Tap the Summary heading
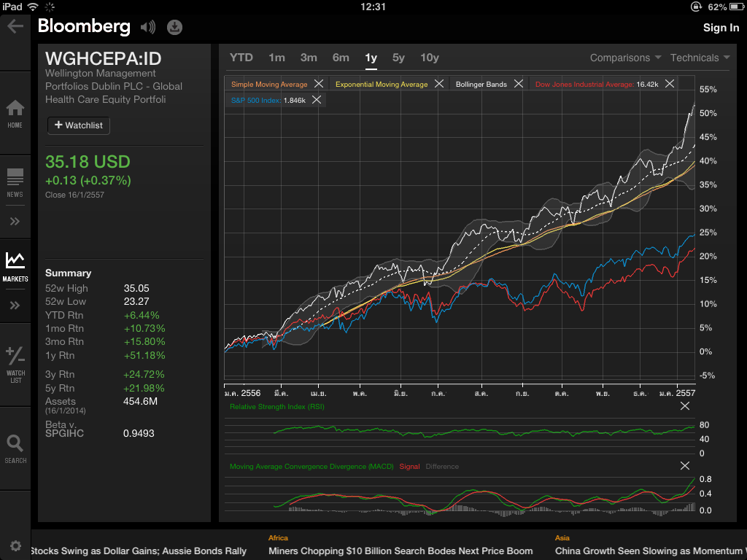This screenshot has width=747, height=560. [x=68, y=273]
